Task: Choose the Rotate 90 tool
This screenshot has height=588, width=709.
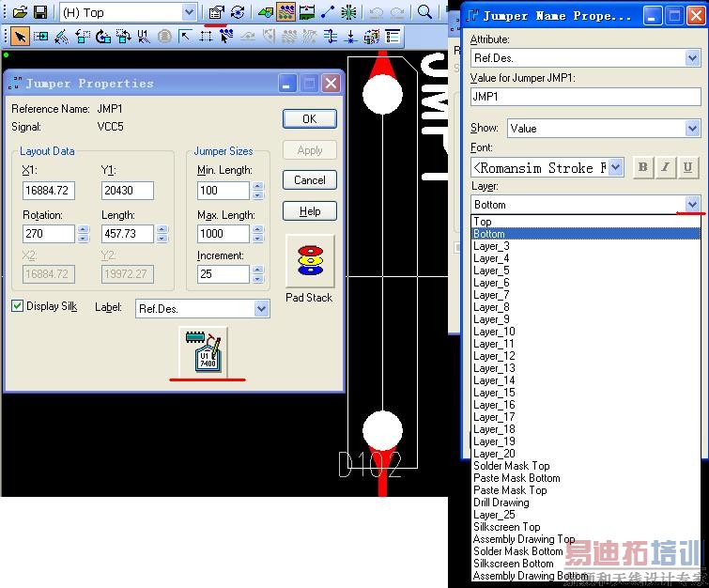Action: 83,37
